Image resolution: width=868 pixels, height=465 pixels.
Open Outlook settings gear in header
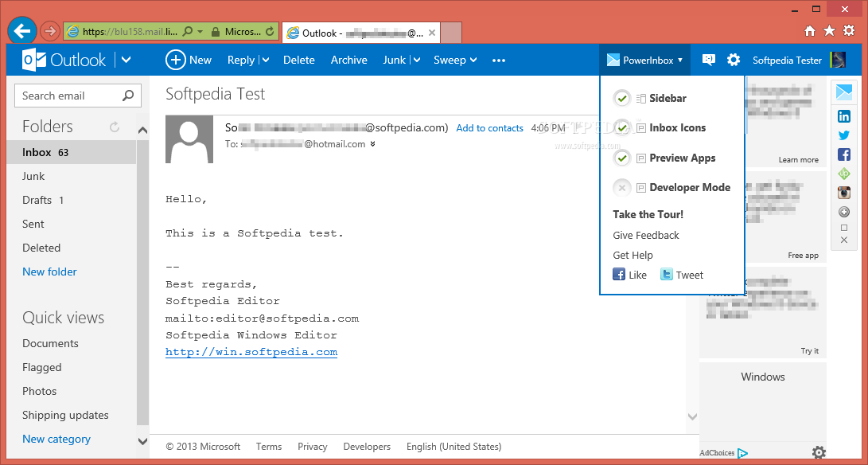point(734,60)
